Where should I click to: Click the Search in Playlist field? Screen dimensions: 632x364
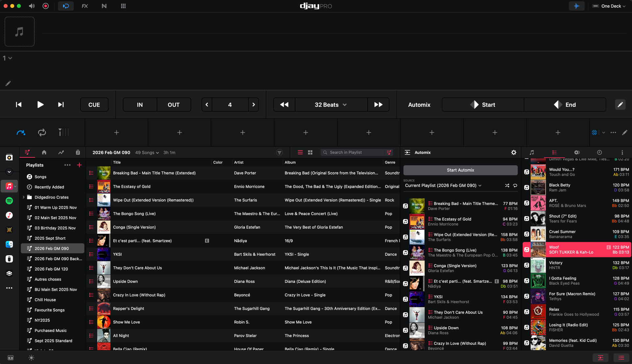point(352,152)
